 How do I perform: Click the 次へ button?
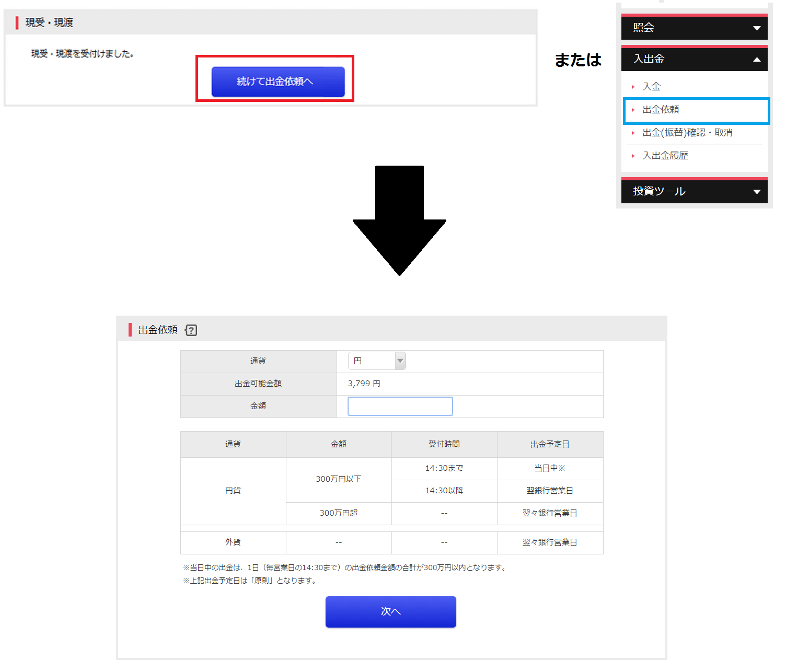(390, 611)
